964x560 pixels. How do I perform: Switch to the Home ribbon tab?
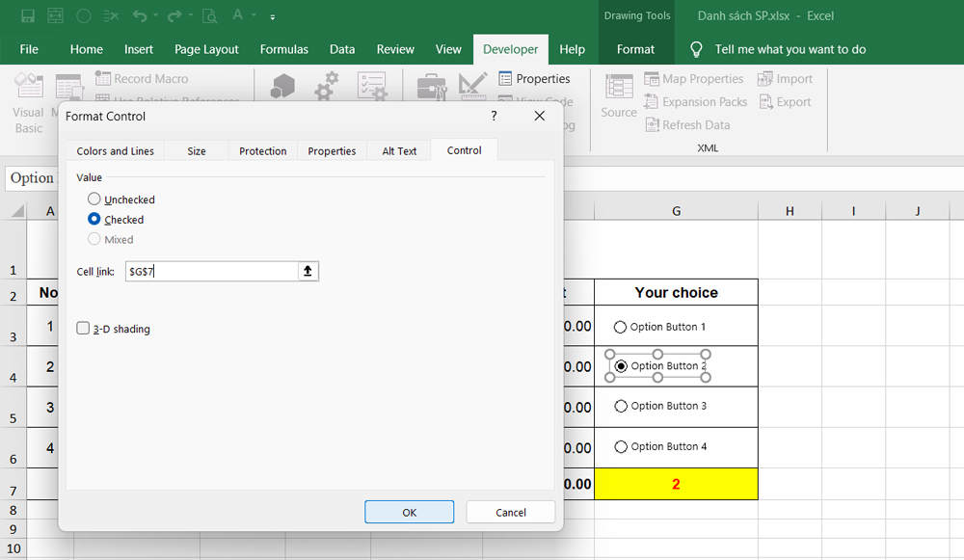point(86,49)
